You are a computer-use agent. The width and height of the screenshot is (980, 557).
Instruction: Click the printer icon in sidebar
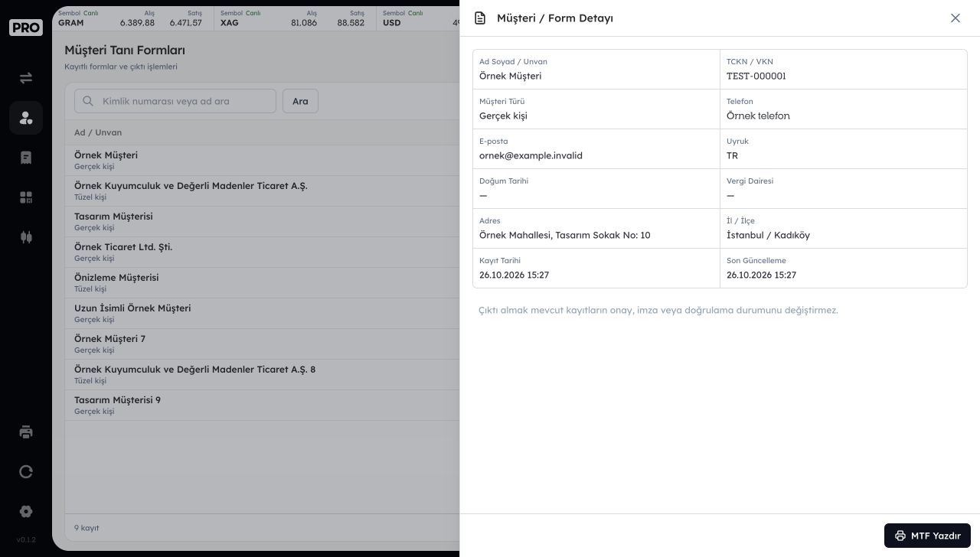point(26,432)
